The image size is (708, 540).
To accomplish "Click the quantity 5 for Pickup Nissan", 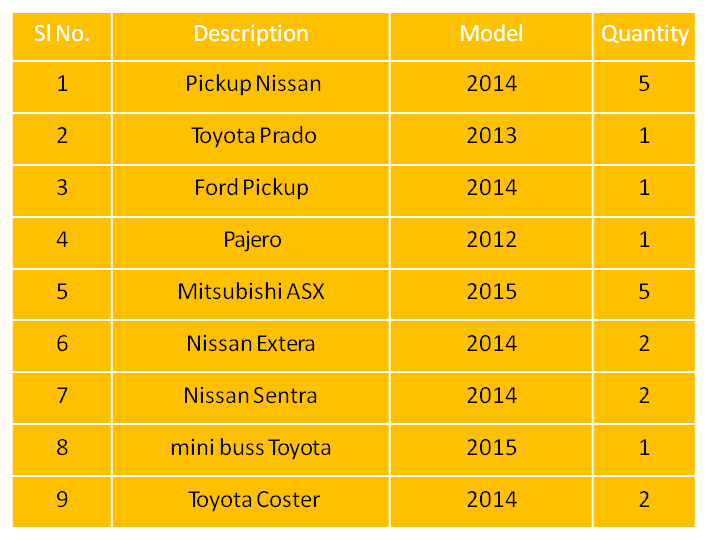I will (644, 87).
